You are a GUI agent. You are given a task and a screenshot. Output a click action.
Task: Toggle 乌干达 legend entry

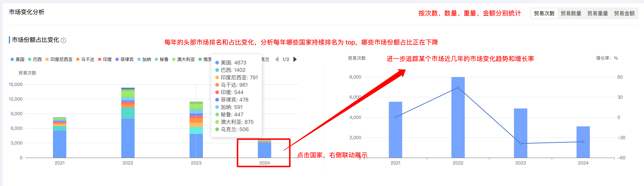coord(85,59)
